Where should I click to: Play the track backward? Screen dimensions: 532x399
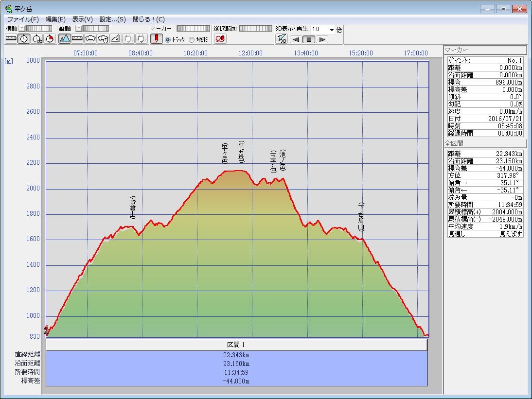[296, 39]
